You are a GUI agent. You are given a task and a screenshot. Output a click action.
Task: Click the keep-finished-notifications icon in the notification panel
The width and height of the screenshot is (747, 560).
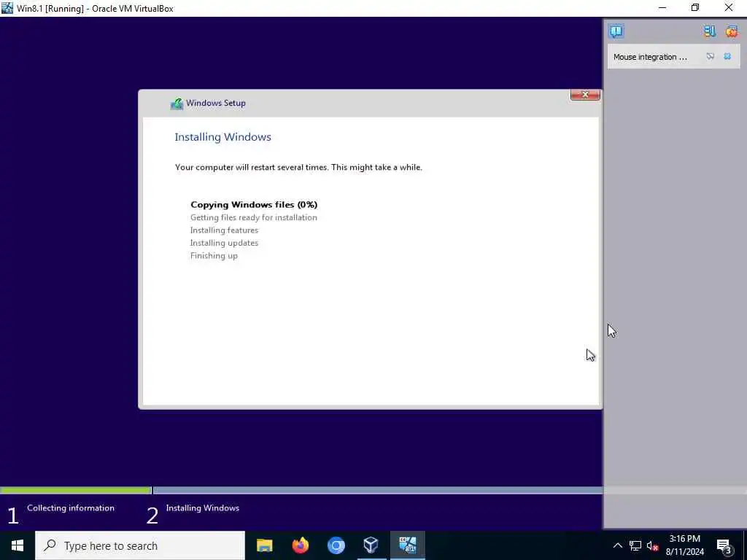click(709, 31)
